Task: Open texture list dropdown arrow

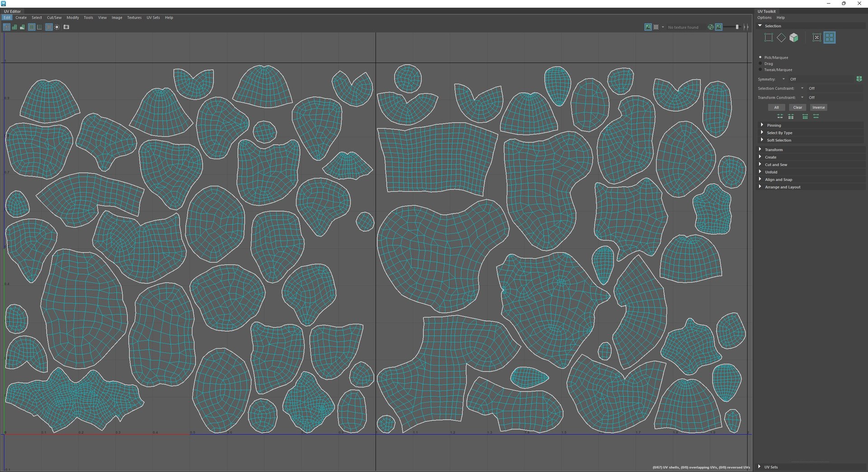Action: (x=663, y=27)
